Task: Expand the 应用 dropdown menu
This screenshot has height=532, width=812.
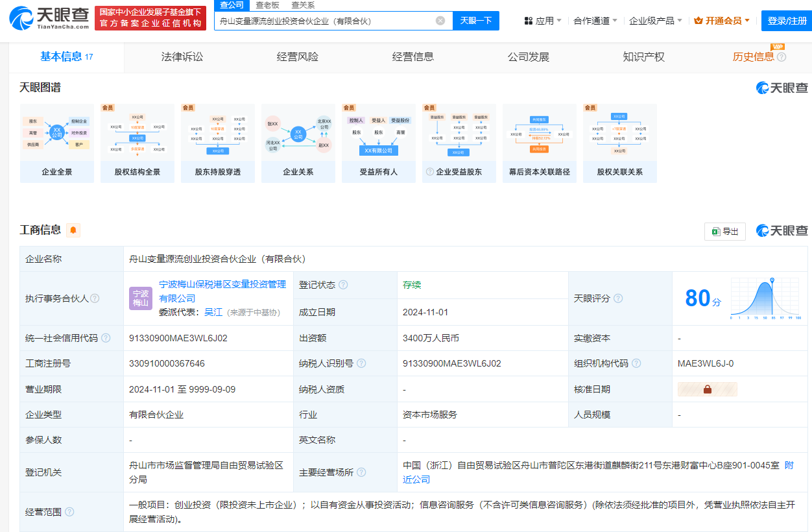Action: [543, 21]
